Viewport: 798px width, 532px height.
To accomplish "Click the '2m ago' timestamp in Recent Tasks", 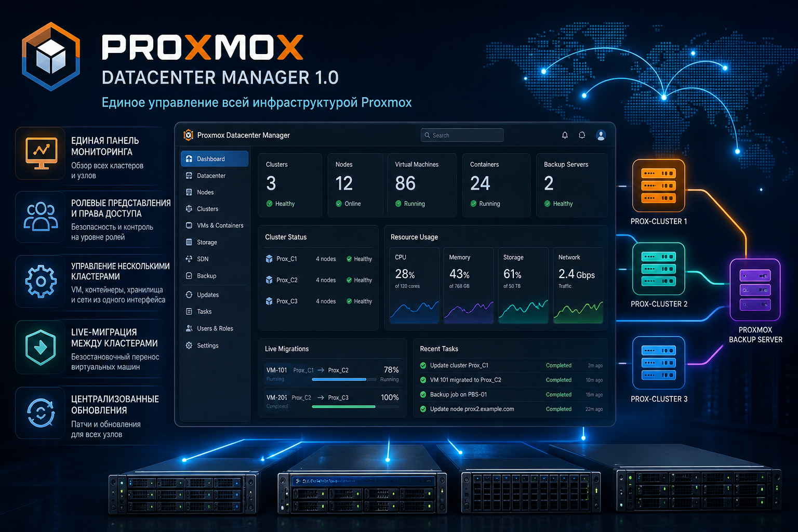I will pyautogui.click(x=595, y=366).
